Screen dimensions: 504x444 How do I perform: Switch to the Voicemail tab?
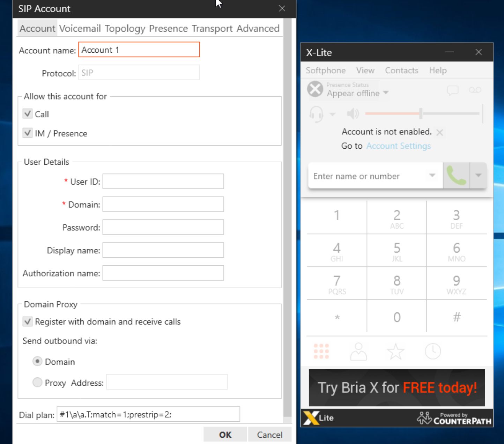click(80, 29)
